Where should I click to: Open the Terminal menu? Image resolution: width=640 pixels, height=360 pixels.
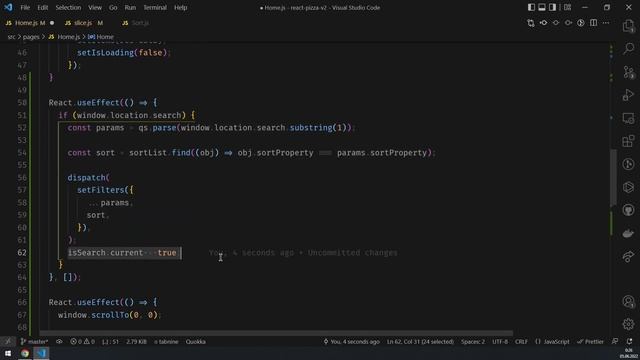click(155, 7)
